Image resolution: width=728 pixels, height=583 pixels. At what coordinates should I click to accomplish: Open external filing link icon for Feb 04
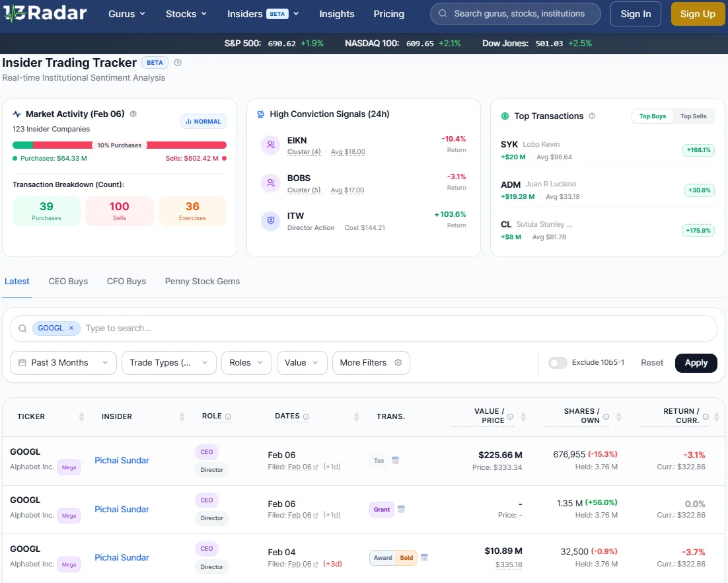(316, 564)
